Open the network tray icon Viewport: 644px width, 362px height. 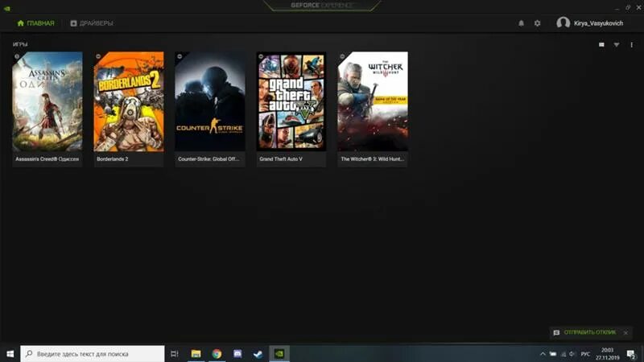(x=563, y=354)
